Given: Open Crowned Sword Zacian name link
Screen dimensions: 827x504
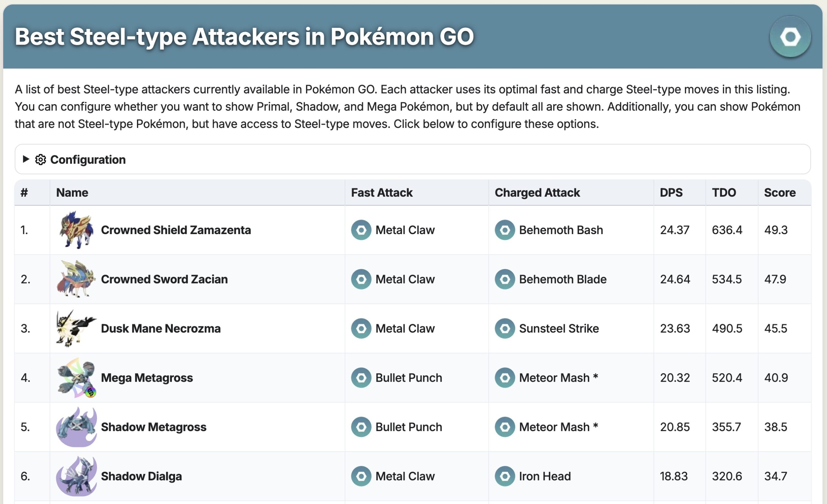Looking at the screenshot, I should [164, 279].
